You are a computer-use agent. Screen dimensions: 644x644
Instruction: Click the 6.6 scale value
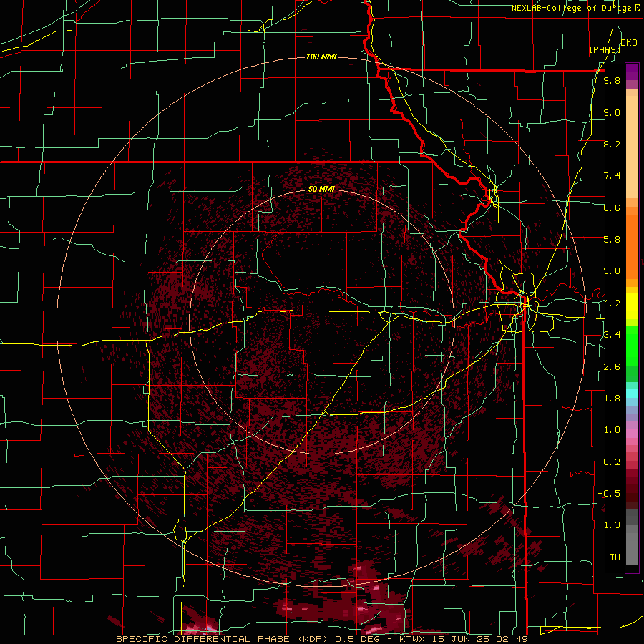(x=612, y=208)
